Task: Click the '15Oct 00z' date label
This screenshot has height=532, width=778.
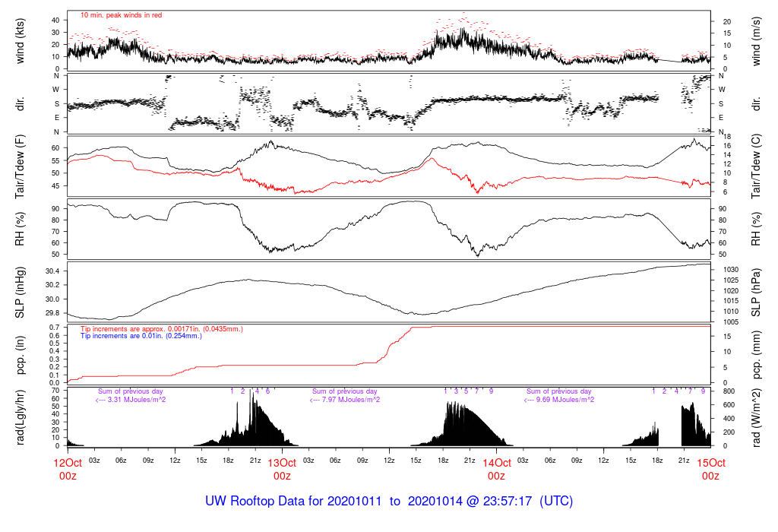Action: (711, 470)
